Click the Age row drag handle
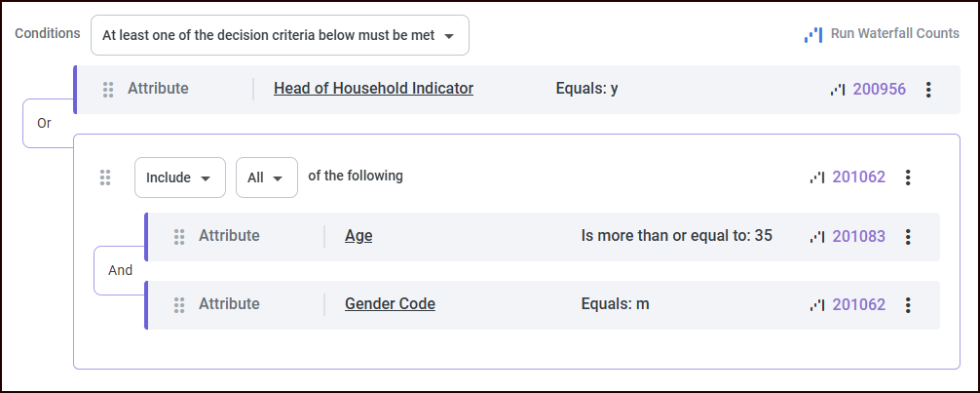Viewport: 980px width, 393px height. [179, 237]
